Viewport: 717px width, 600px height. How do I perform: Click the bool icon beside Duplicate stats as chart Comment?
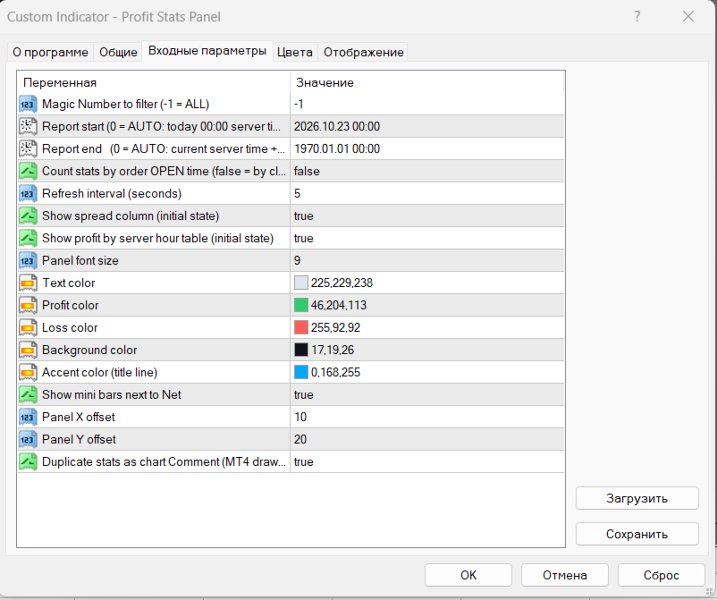[x=27, y=462]
